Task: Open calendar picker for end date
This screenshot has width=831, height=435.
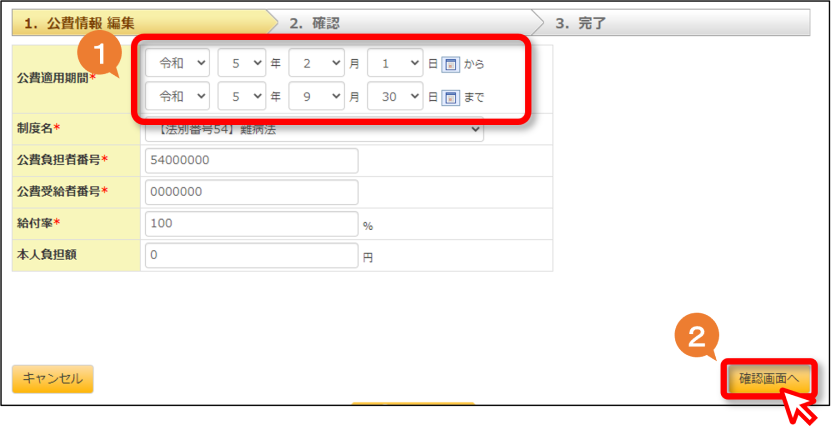Action: (x=450, y=97)
